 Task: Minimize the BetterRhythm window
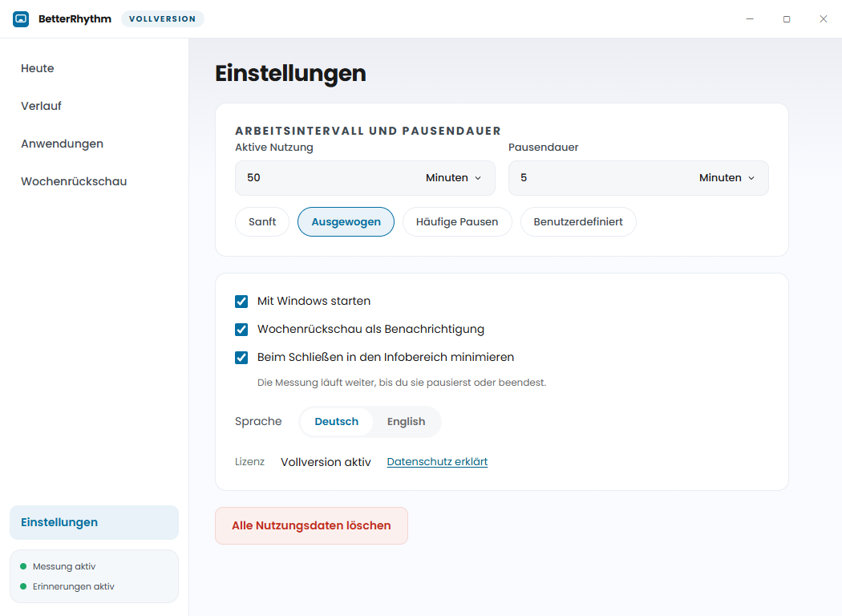pyautogui.click(x=750, y=18)
